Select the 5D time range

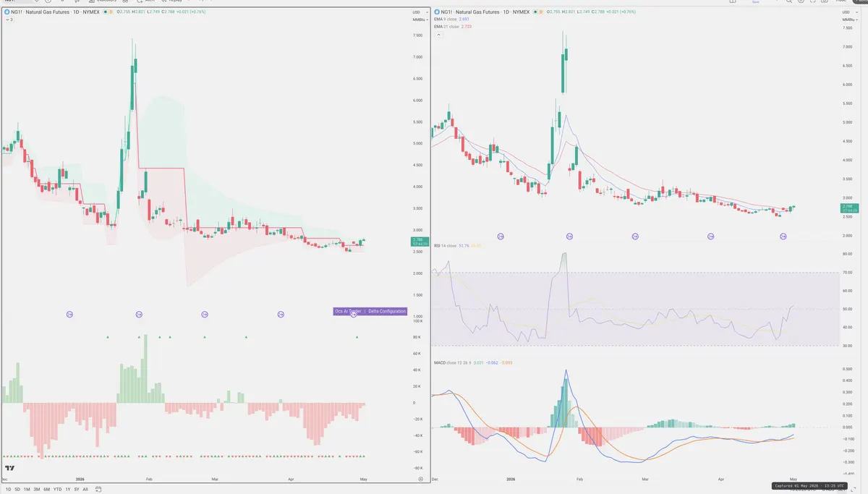(x=18, y=490)
